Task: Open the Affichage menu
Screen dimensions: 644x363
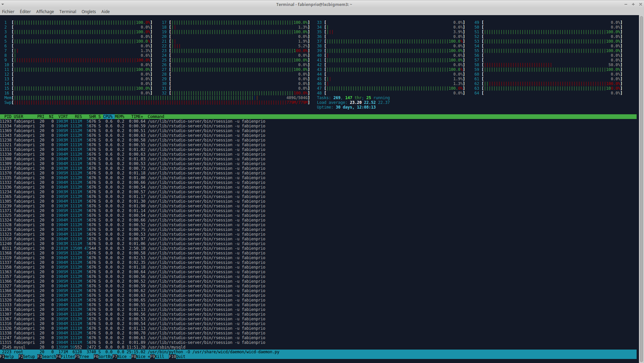Action: click(x=45, y=11)
